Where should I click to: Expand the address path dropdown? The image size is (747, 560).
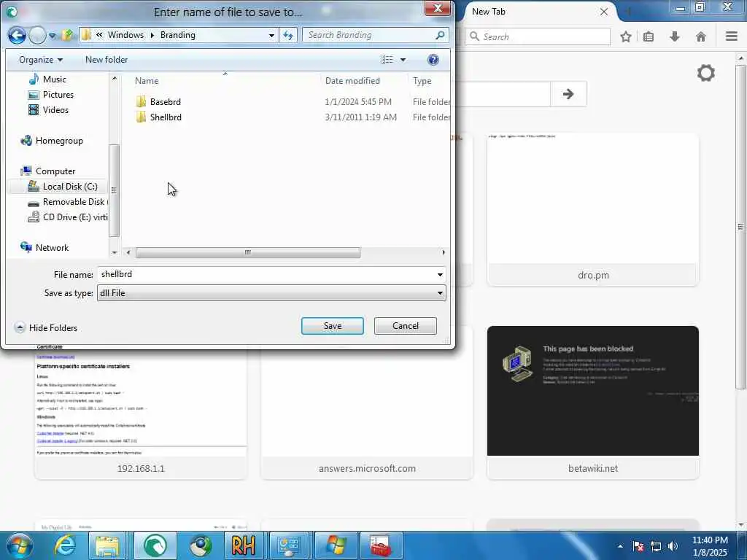(271, 35)
